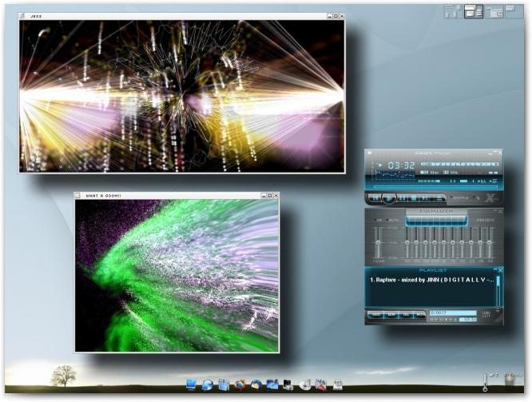Viewport: 532px width, 402px height.
Task: Switch to the third virtual desktop in pager
Action: point(494,11)
